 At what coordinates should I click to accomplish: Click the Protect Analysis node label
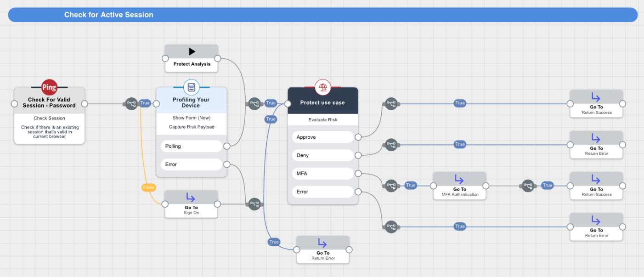tap(192, 64)
